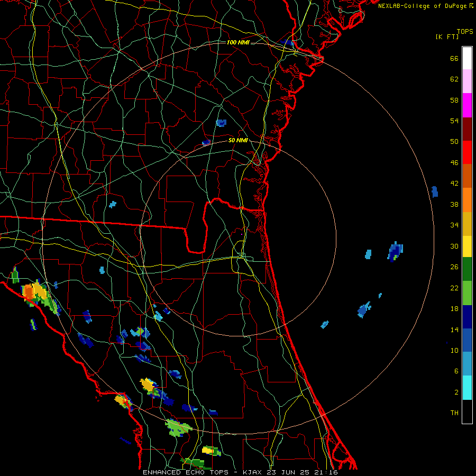Click the legend value 50
476x476 pixels.
point(454,142)
